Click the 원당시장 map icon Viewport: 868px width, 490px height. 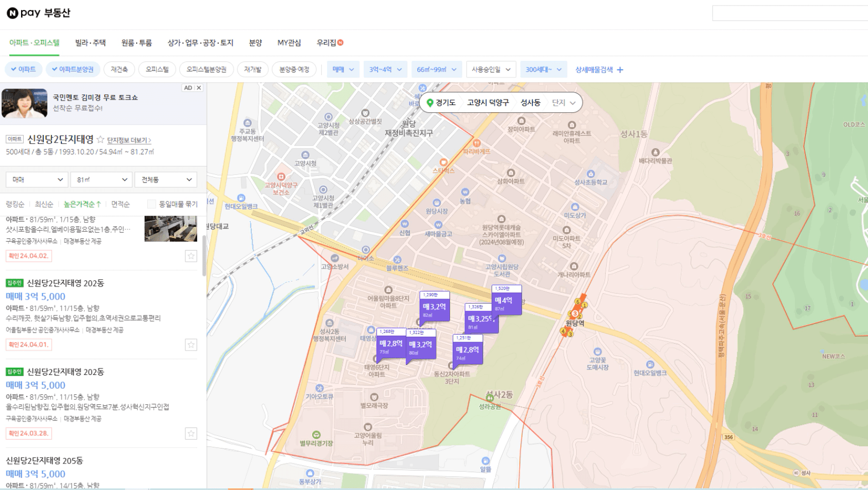point(437,203)
